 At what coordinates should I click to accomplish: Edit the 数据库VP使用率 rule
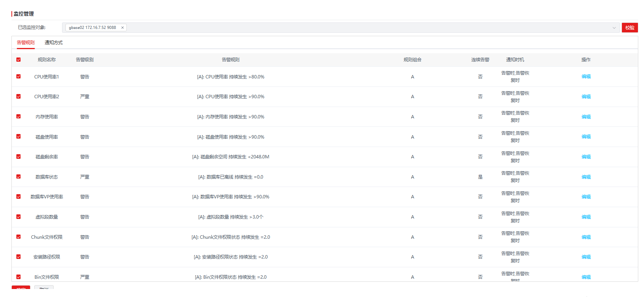point(586,197)
